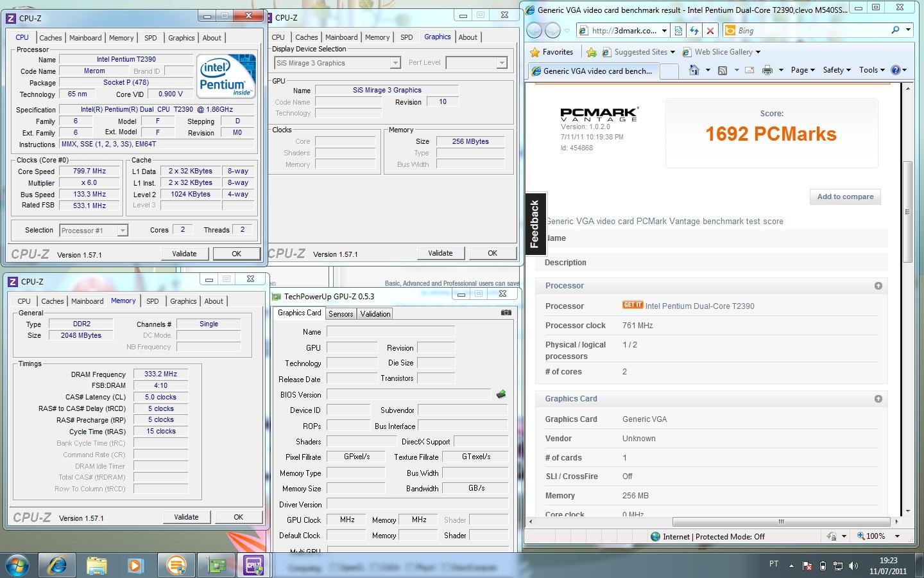
Task: Open Favorites with the star icon
Action: click(x=552, y=52)
